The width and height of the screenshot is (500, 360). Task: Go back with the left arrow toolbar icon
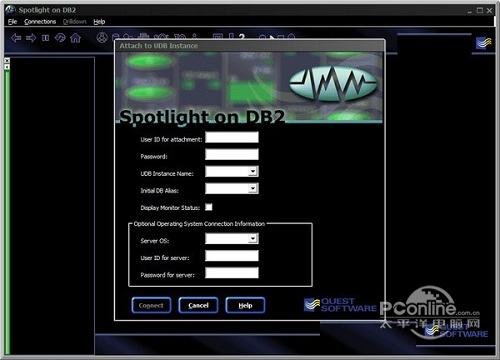pos(16,38)
